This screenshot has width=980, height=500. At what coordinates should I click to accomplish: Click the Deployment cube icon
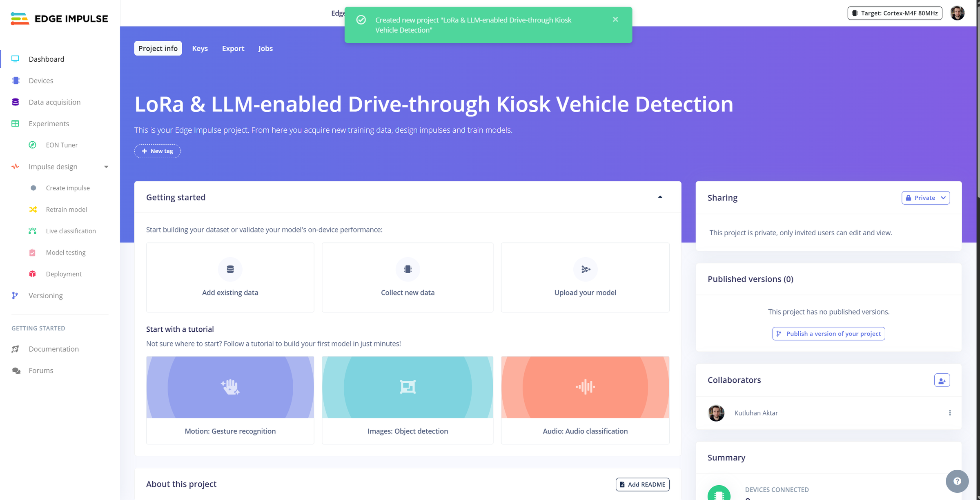click(x=33, y=274)
